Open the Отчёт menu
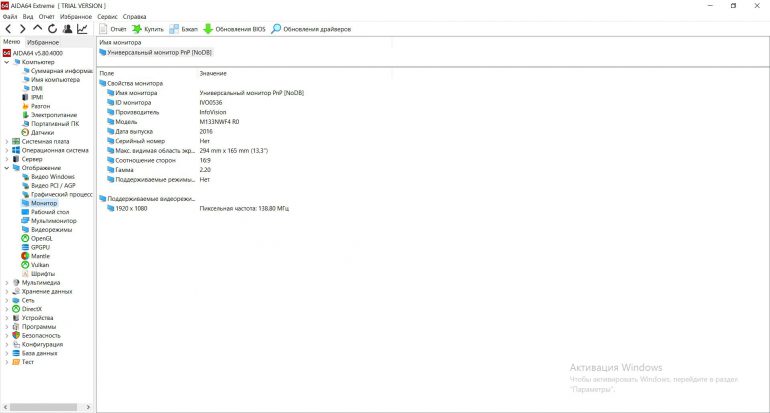 tap(47, 17)
